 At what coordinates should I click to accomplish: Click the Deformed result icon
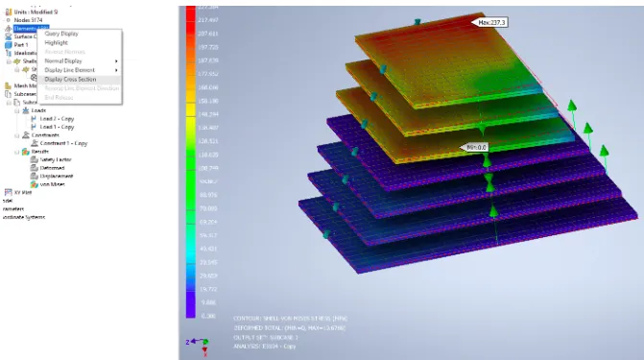(35, 168)
